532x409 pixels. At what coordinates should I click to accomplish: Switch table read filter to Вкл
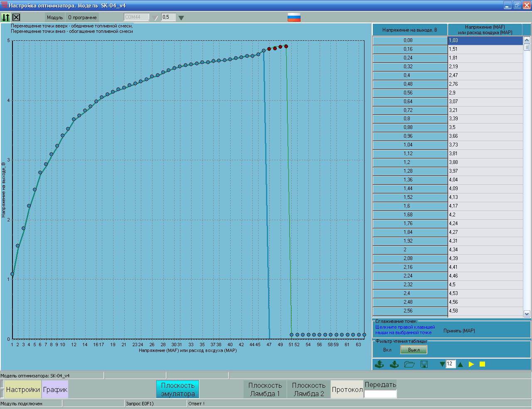pos(387,350)
